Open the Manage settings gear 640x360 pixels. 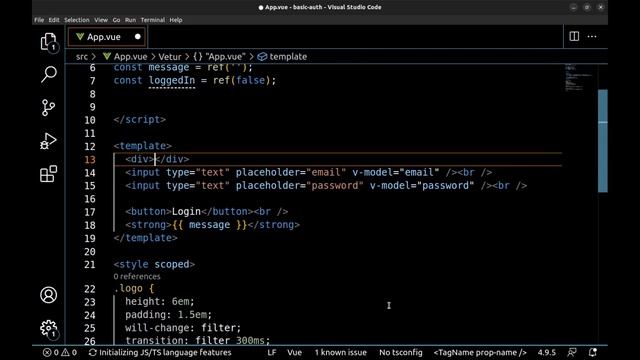[49, 328]
